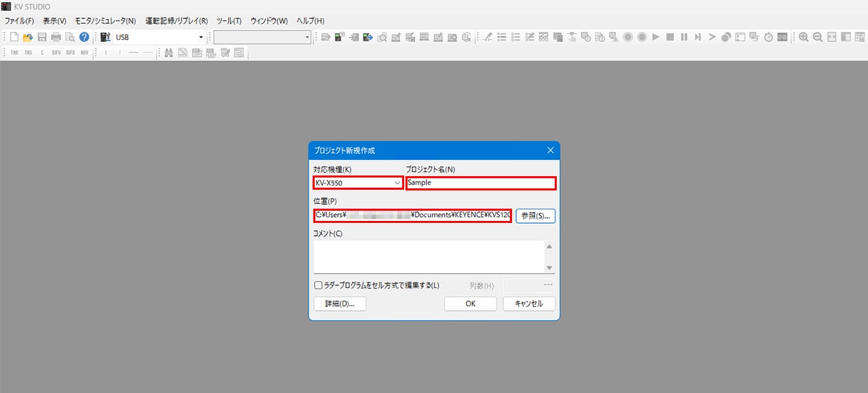Open the ファイル(F) menu
The height and width of the screenshot is (393, 868).
coord(19,21)
